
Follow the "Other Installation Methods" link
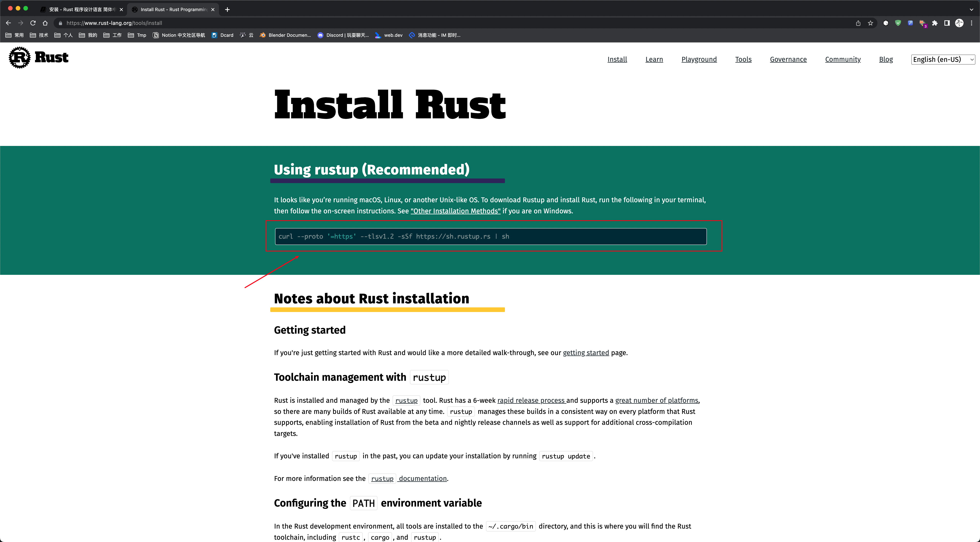coord(455,211)
